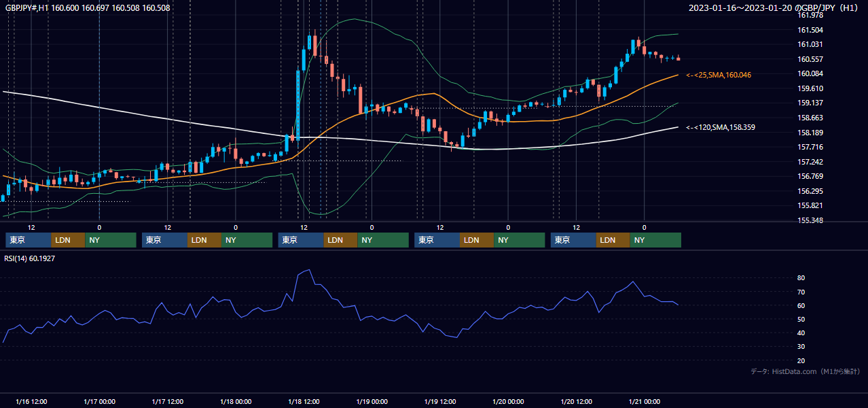868x408 pixels.
Task: Click price axis label 159.610
Action: pos(810,88)
